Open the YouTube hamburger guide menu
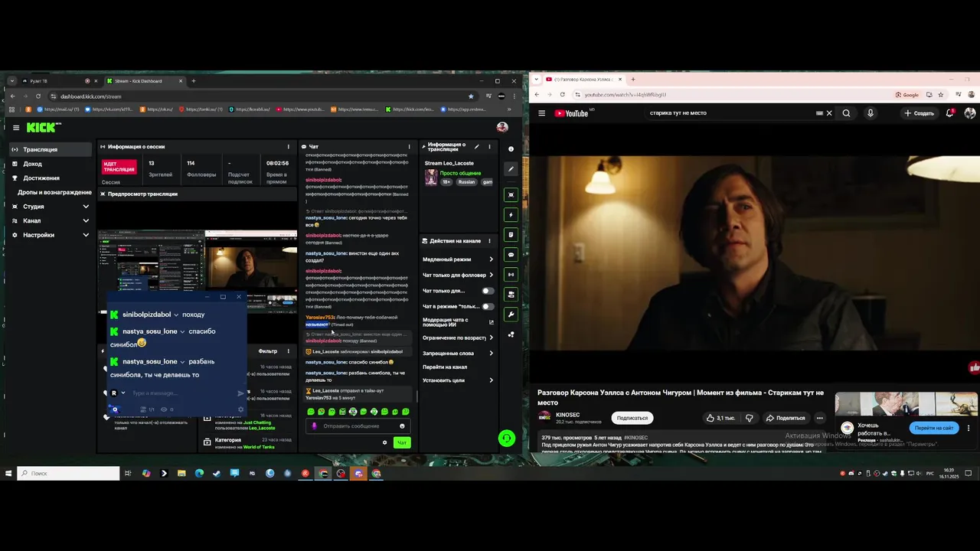The height and width of the screenshot is (551, 980). [541, 113]
